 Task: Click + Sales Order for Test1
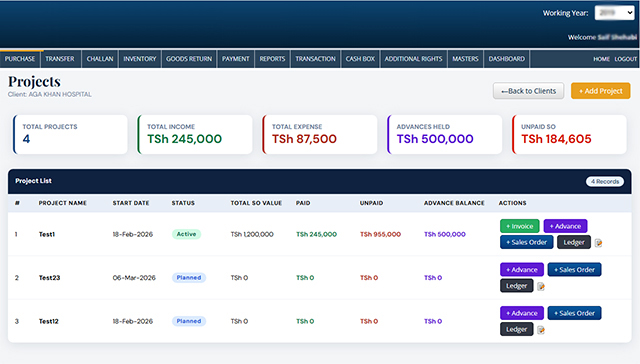click(x=527, y=242)
